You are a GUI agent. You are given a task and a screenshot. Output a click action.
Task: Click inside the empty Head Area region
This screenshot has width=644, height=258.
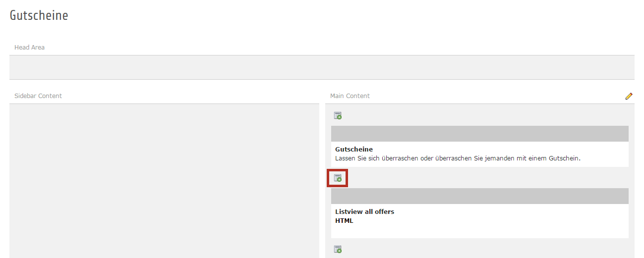coord(322,67)
